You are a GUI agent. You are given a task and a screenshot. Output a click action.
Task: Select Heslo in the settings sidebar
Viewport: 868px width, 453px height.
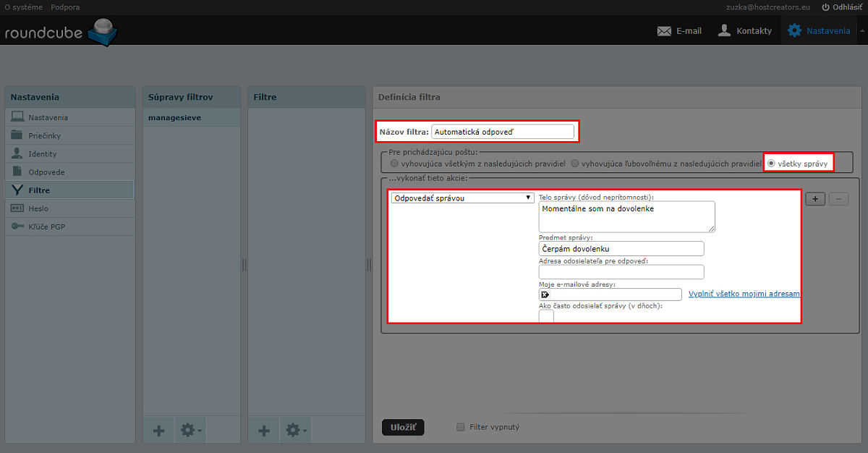pos(69,208)
